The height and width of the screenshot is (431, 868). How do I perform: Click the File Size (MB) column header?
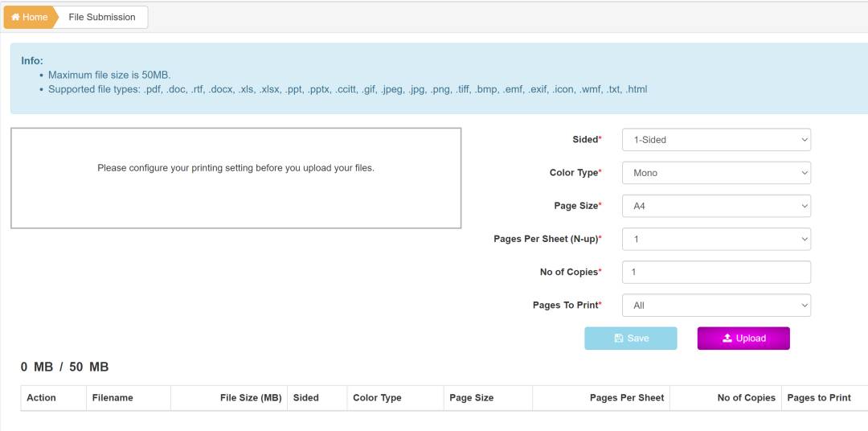coord(251,397)
